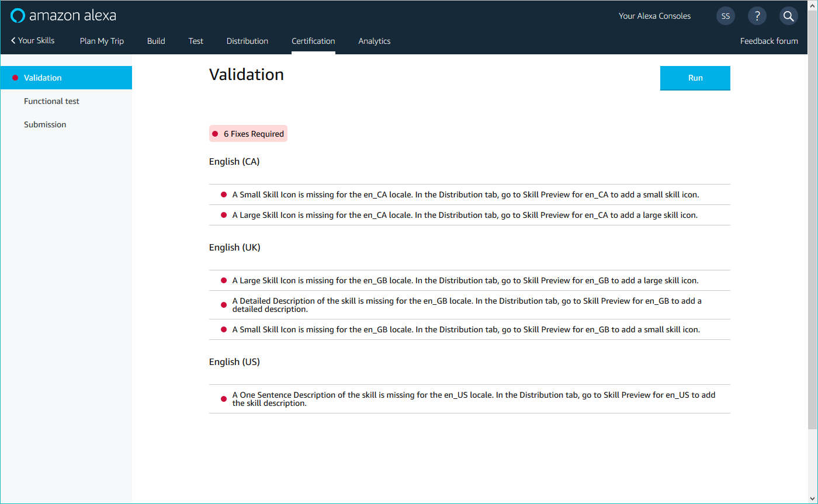Click the red dot beside Validation
The width and height of the screenshot is (818, 504).
(16, 77)
